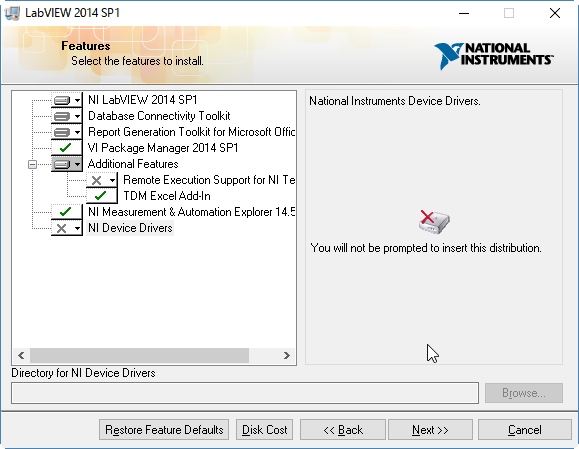Click green checkmark icon of TDM Excel Add-In

coord(100,196)
